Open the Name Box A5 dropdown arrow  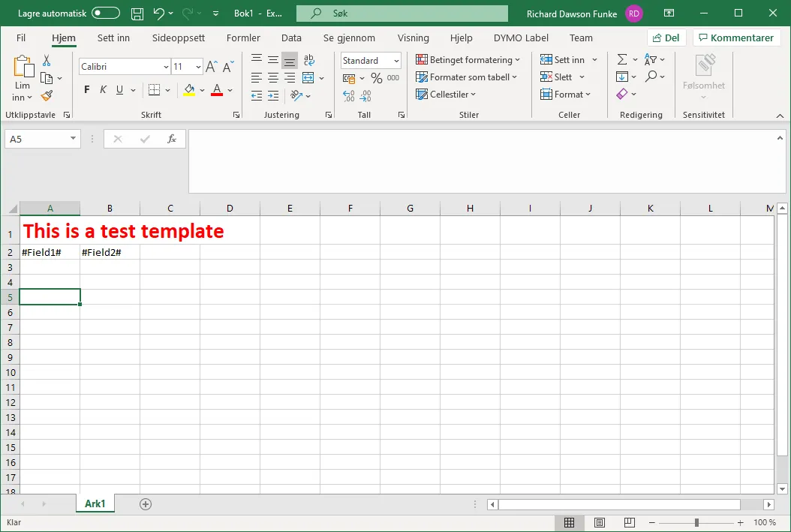point(73,139)
